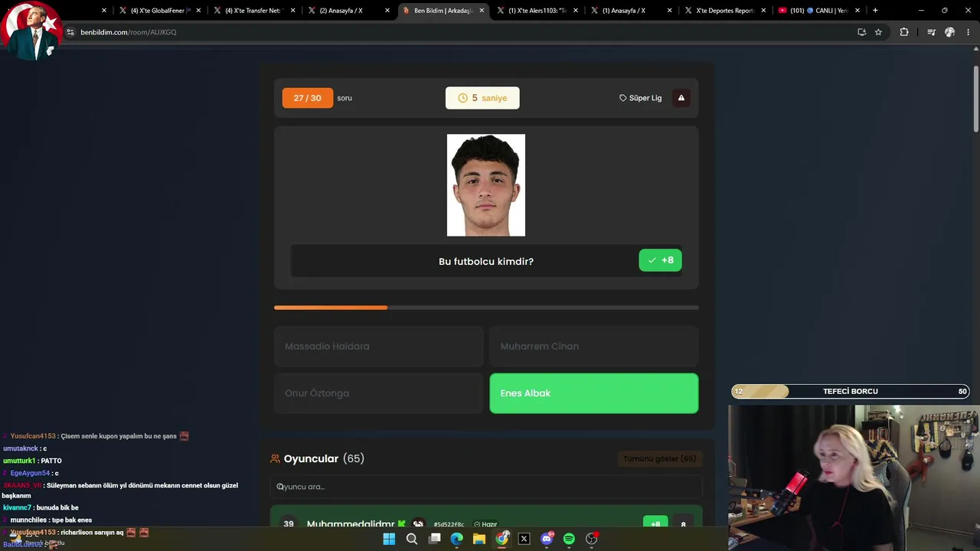The width and height of the screenshot is (980, 551).
Task: Select the answer Muharrem Cinan
Action: point(594,347)
